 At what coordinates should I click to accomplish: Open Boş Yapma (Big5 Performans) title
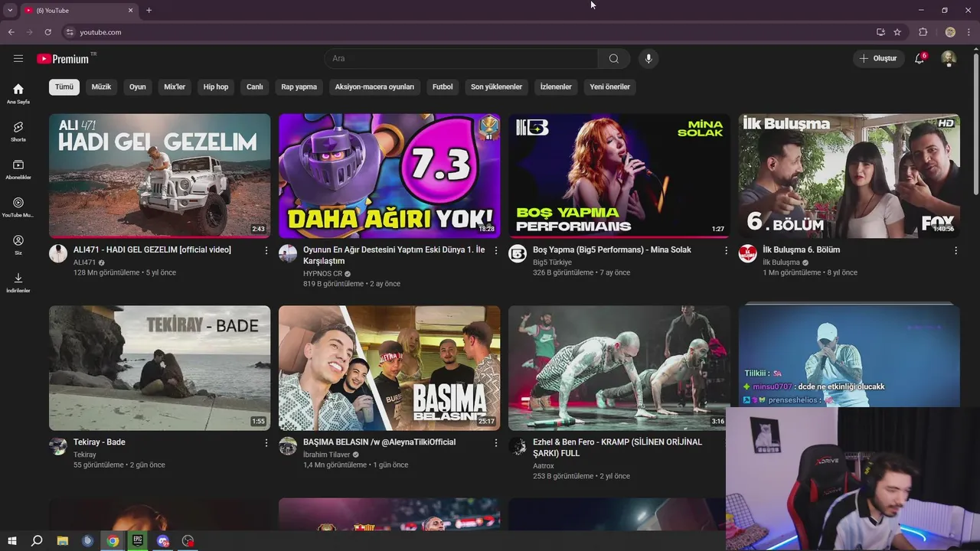point(612,249)
